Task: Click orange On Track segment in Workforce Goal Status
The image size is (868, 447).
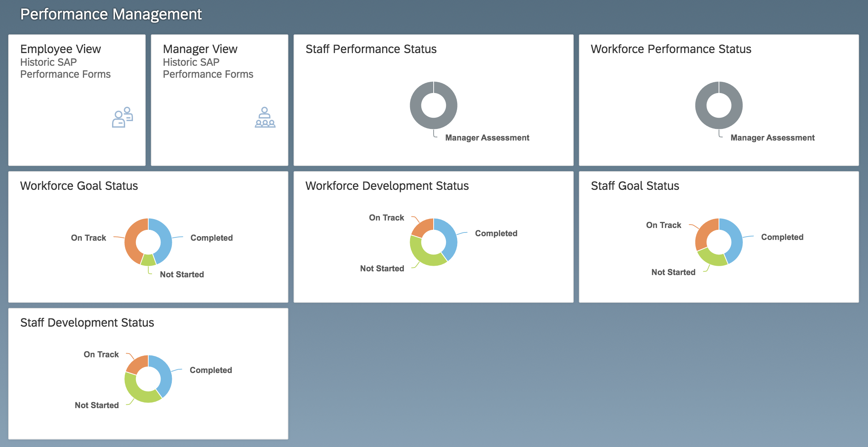Action: pyautogui.click(x=131, y=241)
